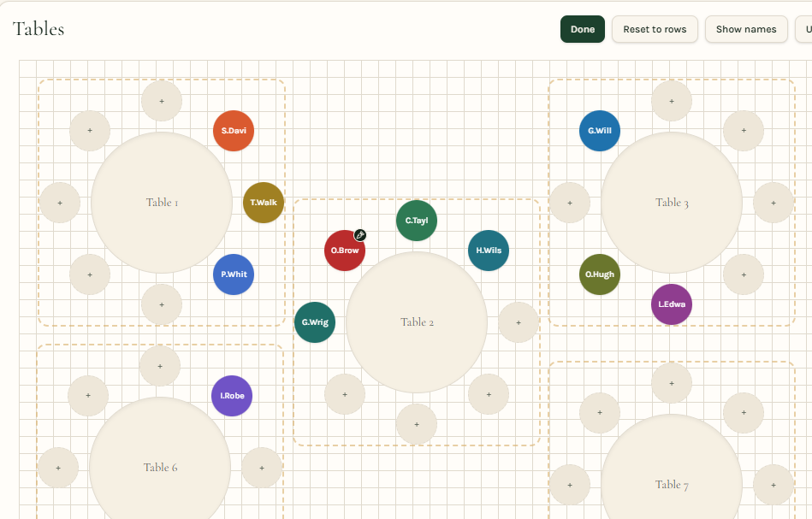The width and height of the screenshot is (812, 519).
Task: Click the Tables heading
Action: click(x=39, y=29)
